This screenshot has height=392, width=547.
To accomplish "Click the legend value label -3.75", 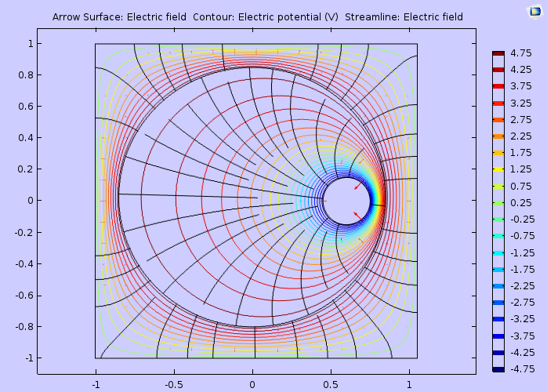I will pyautogui.click(x=523, y=336).
